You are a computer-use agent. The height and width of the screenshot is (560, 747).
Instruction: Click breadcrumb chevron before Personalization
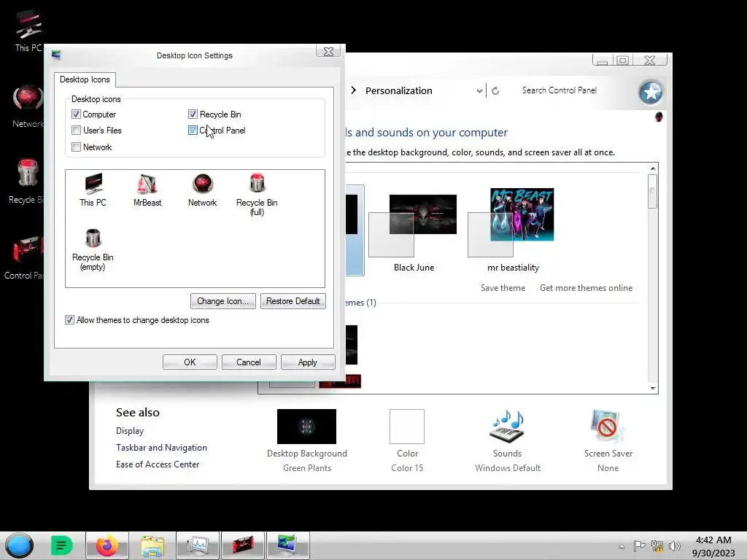coord(354,90)
